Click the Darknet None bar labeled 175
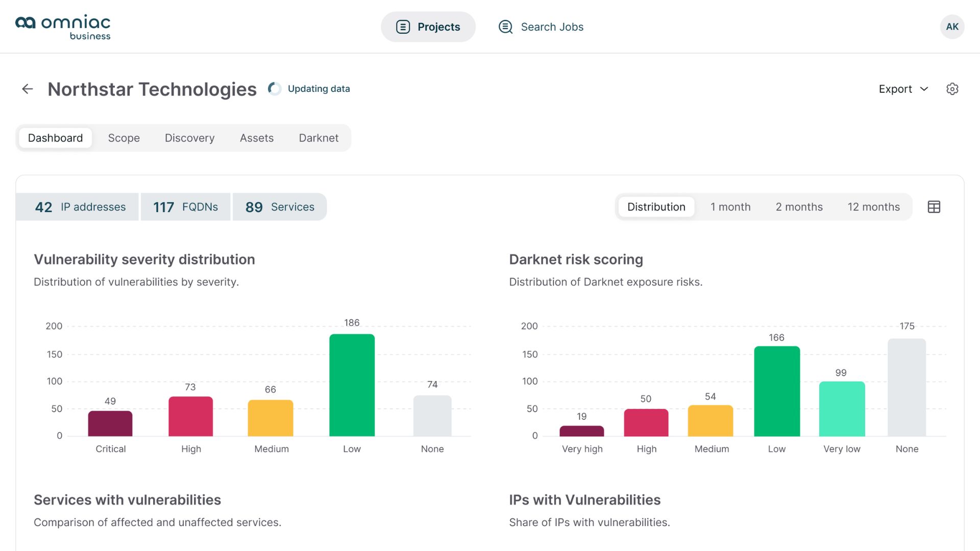 tap(907, 387)
